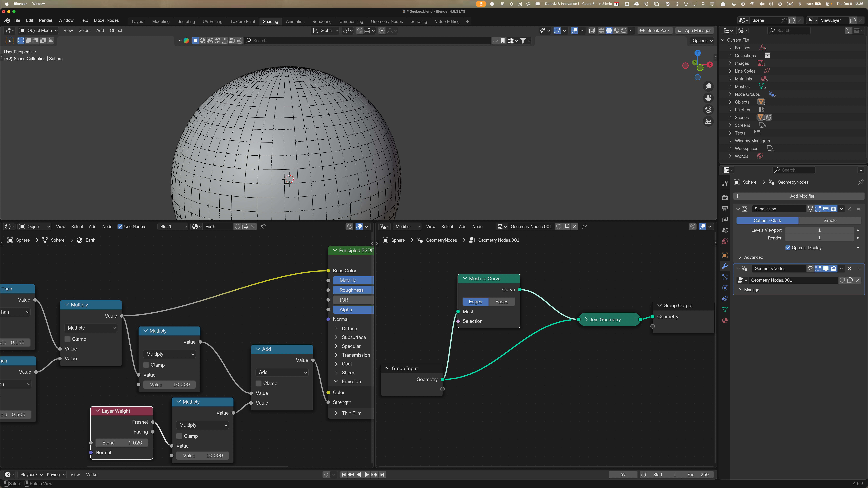Open the Tool properties tab in the Properties editor
Image resolution: width=868 pixels, height=488 pixels.
point(725,184)
